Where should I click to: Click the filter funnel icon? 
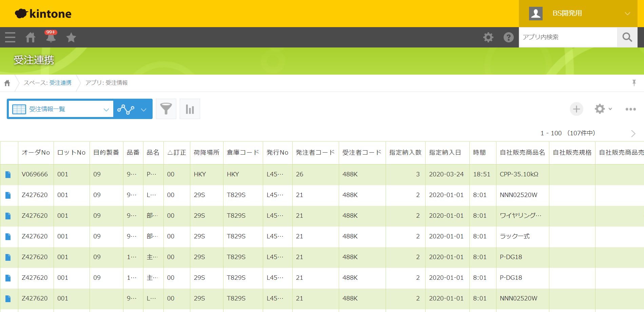(166, 109)
